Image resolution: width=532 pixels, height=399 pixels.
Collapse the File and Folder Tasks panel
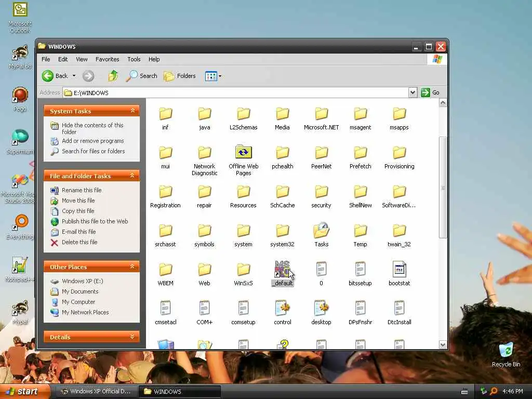[132, 176]
